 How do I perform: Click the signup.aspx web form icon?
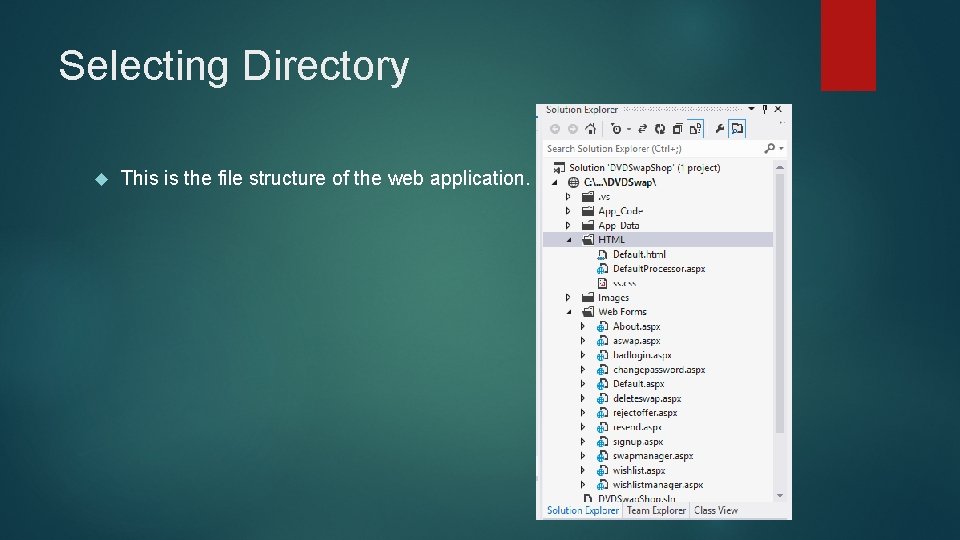click(x=602, y=442)
